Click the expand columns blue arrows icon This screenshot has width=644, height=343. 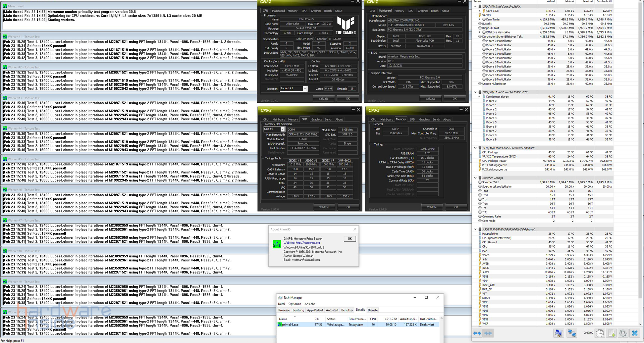point(477,333)
